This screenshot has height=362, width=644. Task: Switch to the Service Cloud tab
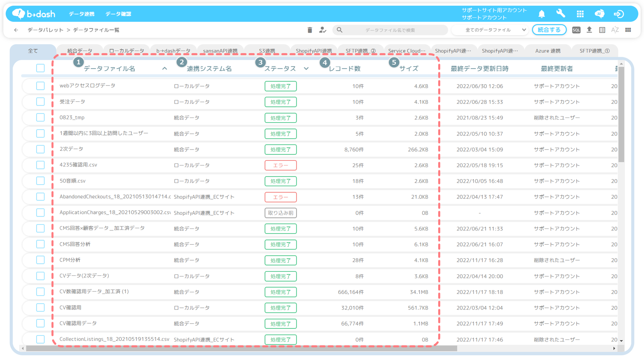pos(407,51)
